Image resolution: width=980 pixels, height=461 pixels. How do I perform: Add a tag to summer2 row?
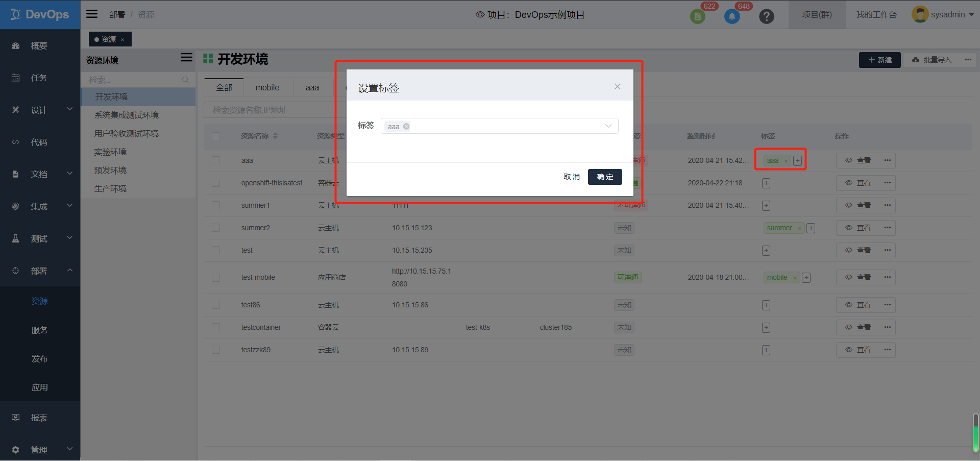[811, 228]
